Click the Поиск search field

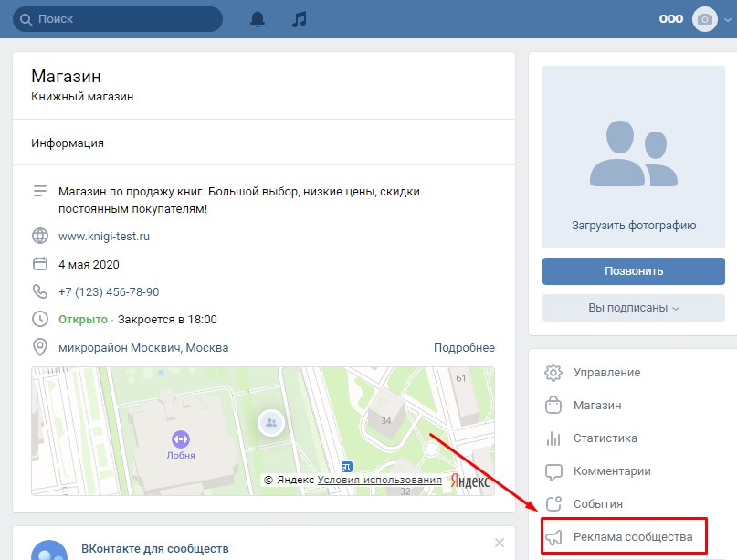119,19
